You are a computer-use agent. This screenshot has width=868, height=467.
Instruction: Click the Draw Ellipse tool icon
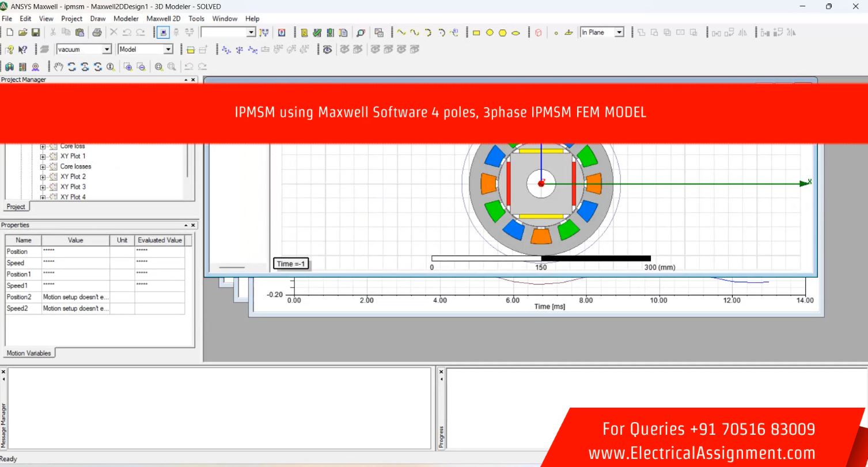click(x=516, y=33)
